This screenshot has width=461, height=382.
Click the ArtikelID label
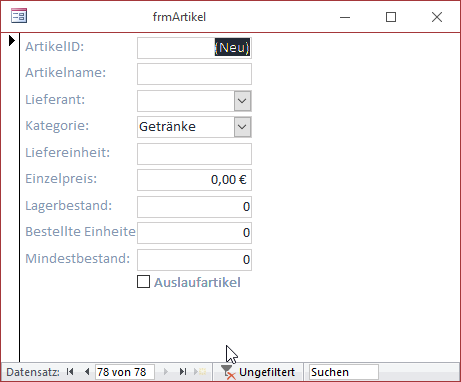coord(55,46)
